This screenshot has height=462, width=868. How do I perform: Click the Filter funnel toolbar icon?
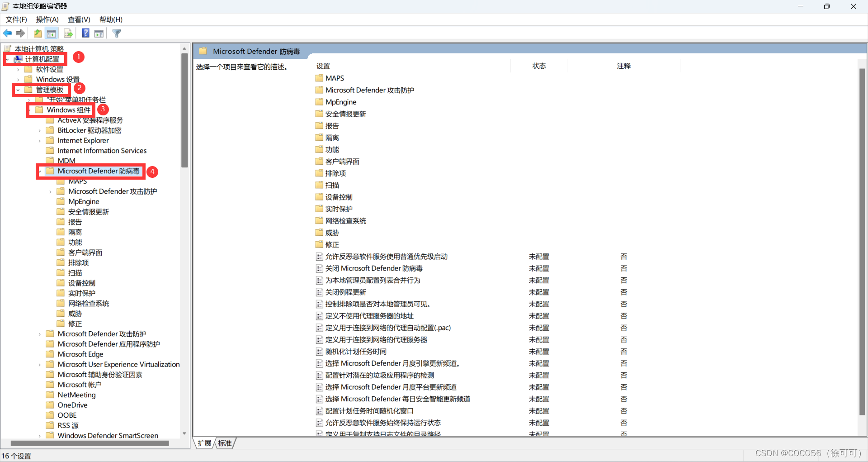117,33
